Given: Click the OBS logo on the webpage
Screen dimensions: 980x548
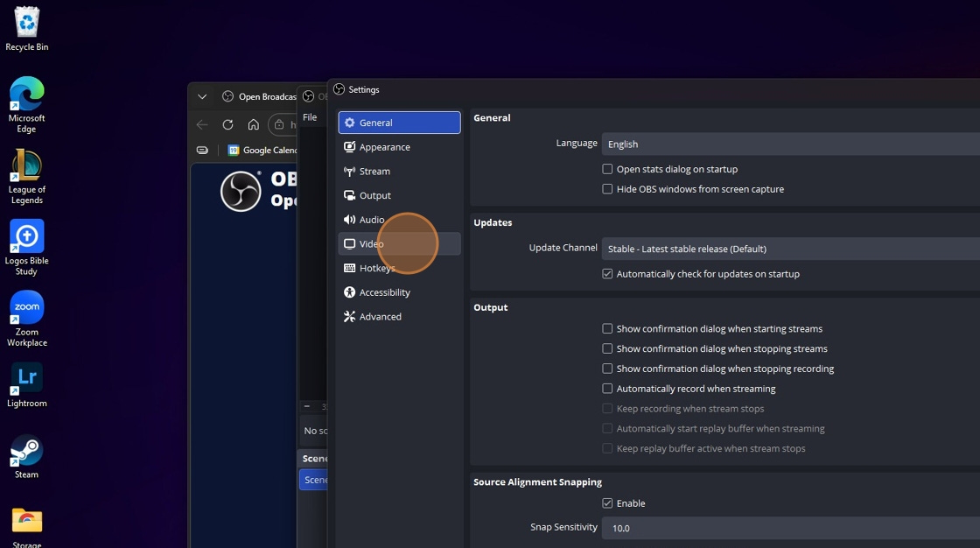Looking at the screenshot, I should [241, 191].
